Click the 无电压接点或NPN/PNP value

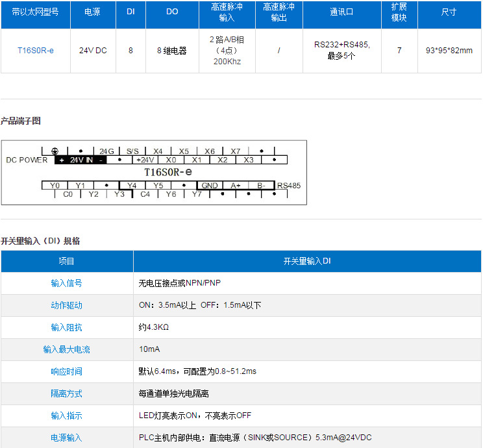[180, 283]
